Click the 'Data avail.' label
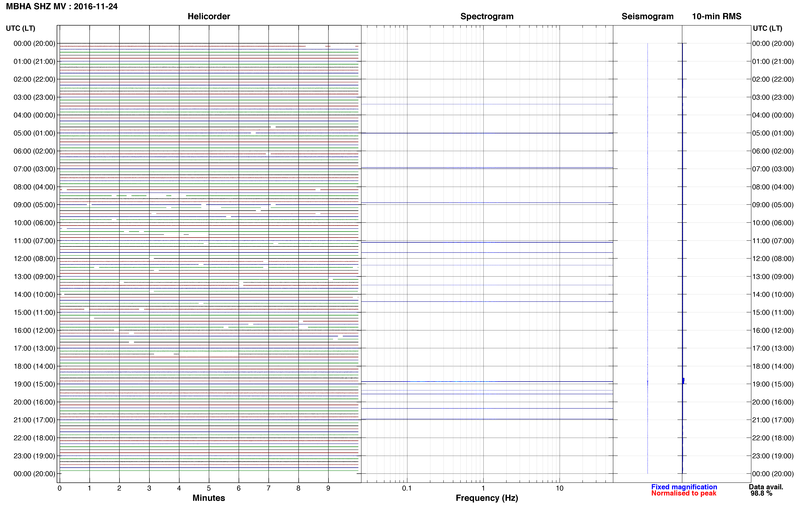Image resolution: width=812 pixels, height=508 pixels. click(x=766, y=487)
